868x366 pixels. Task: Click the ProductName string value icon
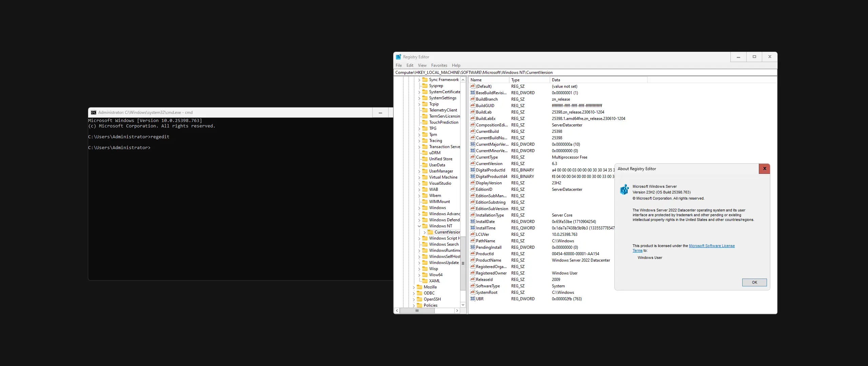[x=473, y=260]
